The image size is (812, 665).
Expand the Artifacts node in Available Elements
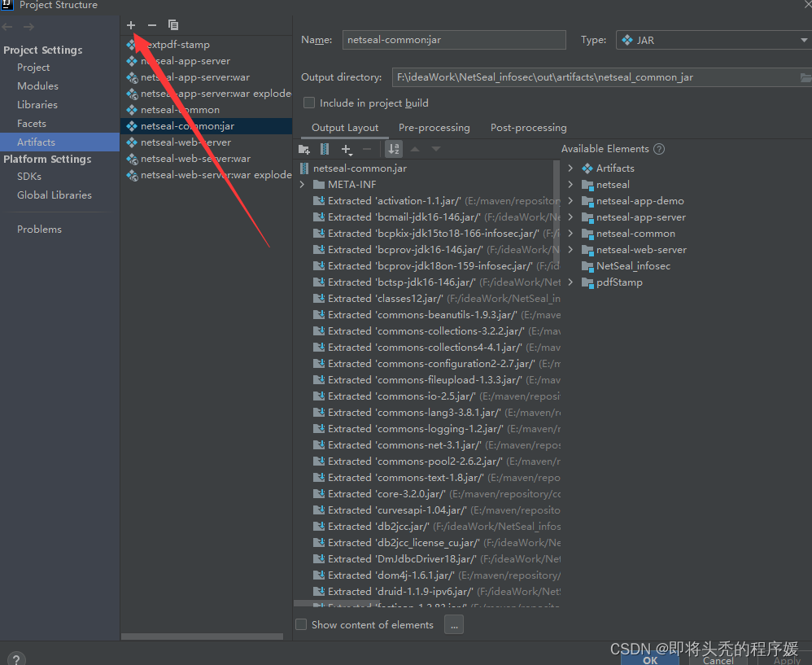pyautogui.click(x=570, y=168)
